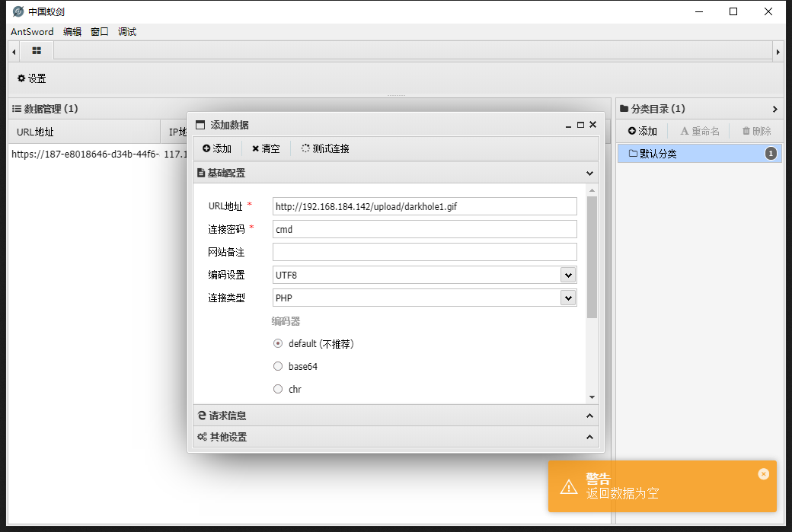Click the 添加数据 dialog window icon
792x532 pixels.
pyautogui.click(x=200, y=125)
